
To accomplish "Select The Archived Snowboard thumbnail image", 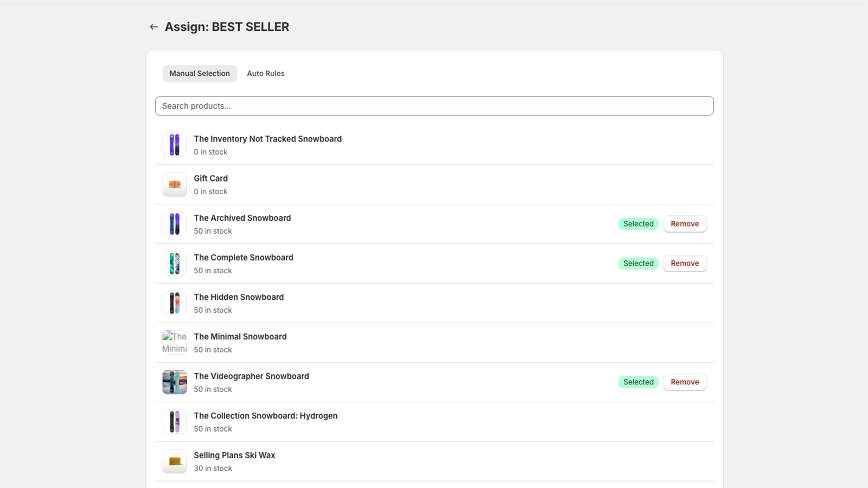I will click(175, 224).
